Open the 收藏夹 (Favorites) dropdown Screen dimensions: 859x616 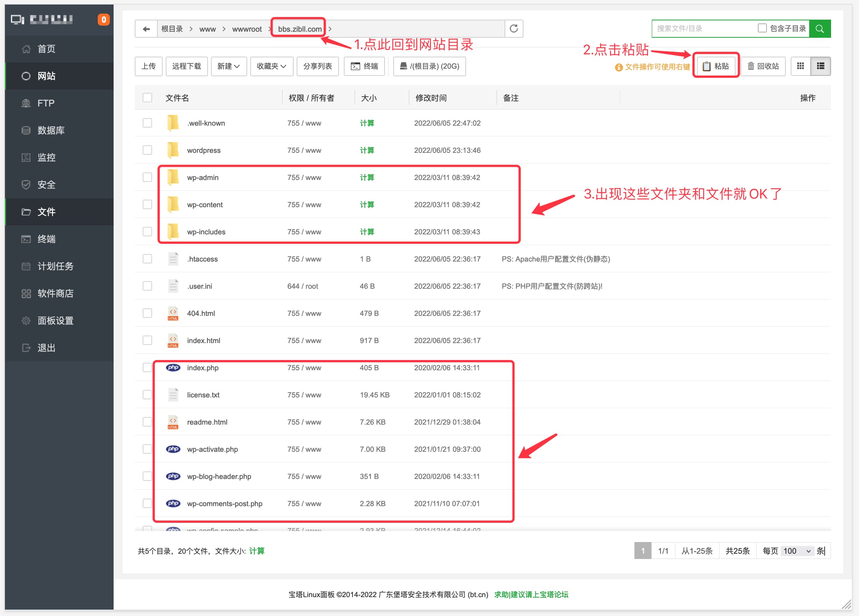tap(272, 66)
